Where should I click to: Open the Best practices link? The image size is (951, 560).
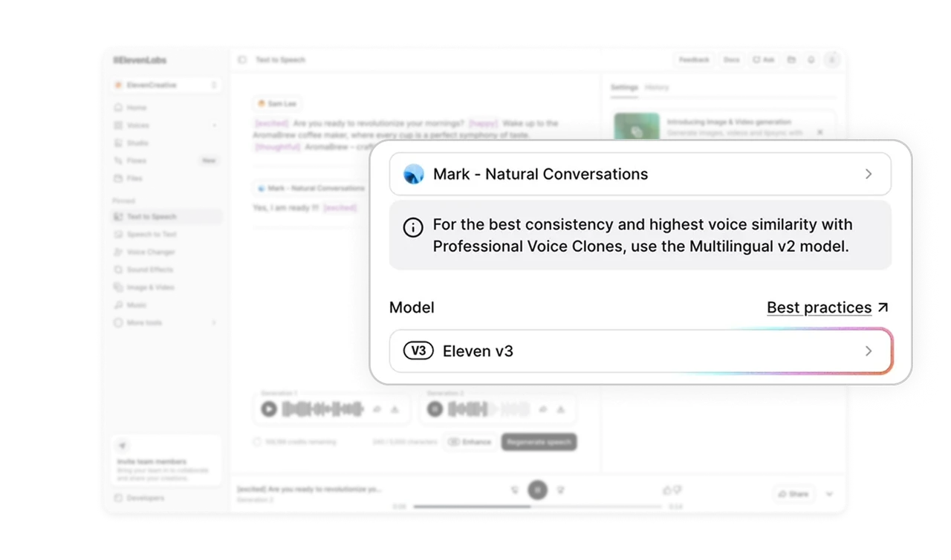pos(828,307)
